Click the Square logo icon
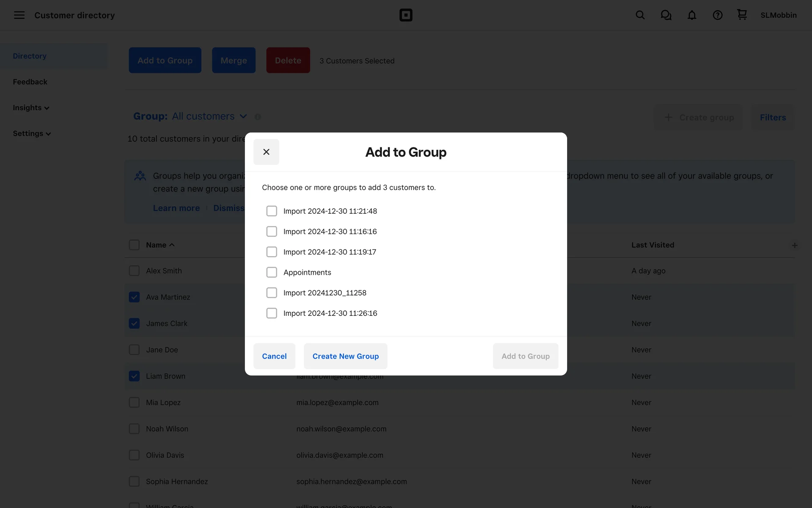Image resolution: width=812 pixels, height=508 pixels. point(406,15)
